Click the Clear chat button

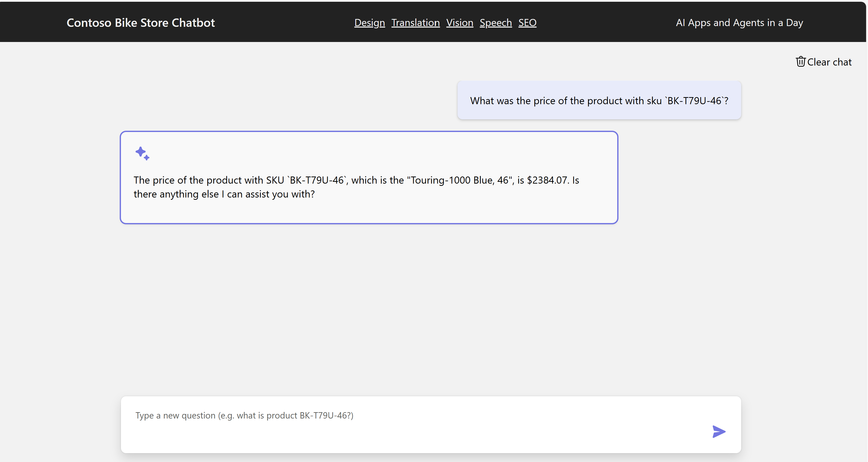[823, 62]
